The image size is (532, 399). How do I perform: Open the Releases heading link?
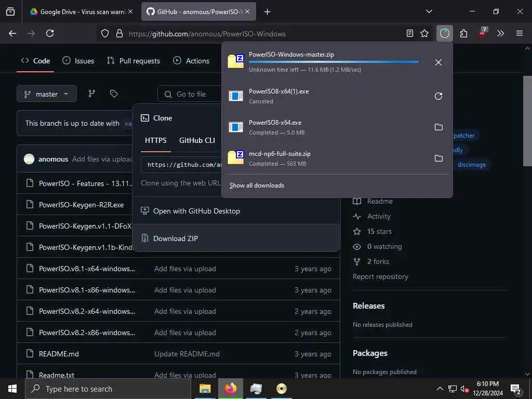(x=369, y=305)
